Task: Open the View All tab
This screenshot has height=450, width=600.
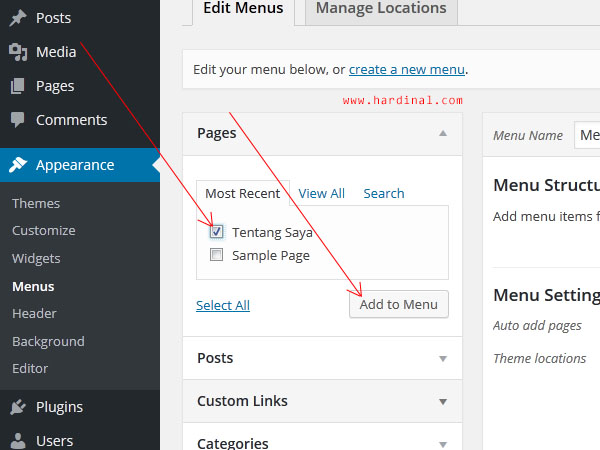Action: 321,194
